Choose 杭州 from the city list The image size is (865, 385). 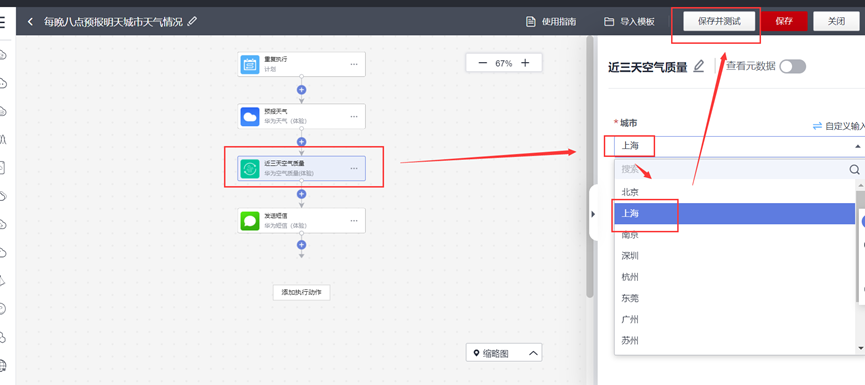(x=735, y=277)
